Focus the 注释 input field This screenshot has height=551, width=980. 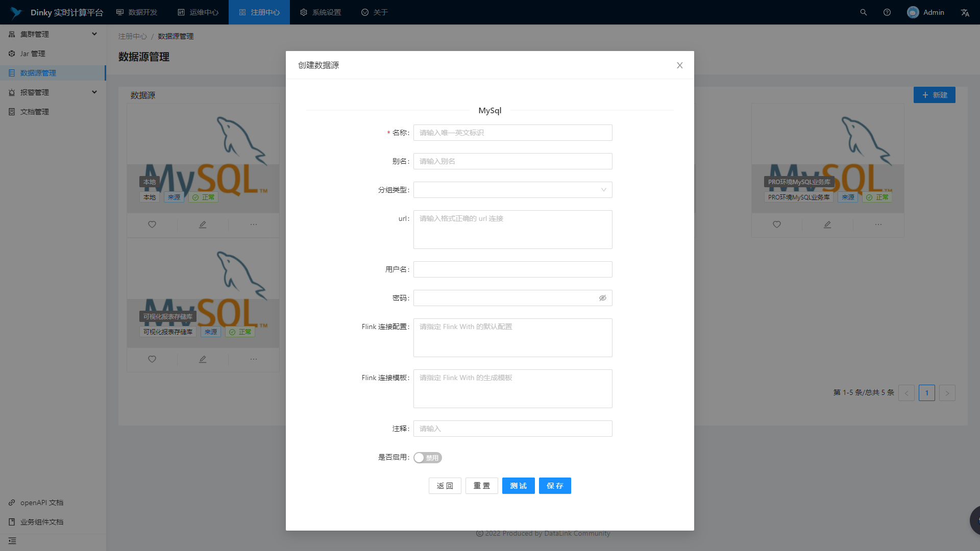(x=513, y=429)
